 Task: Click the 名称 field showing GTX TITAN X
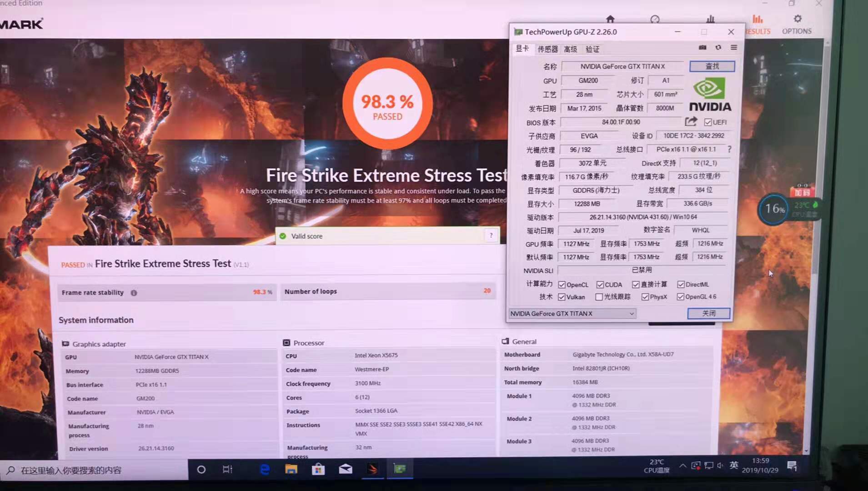click(622, 66)
